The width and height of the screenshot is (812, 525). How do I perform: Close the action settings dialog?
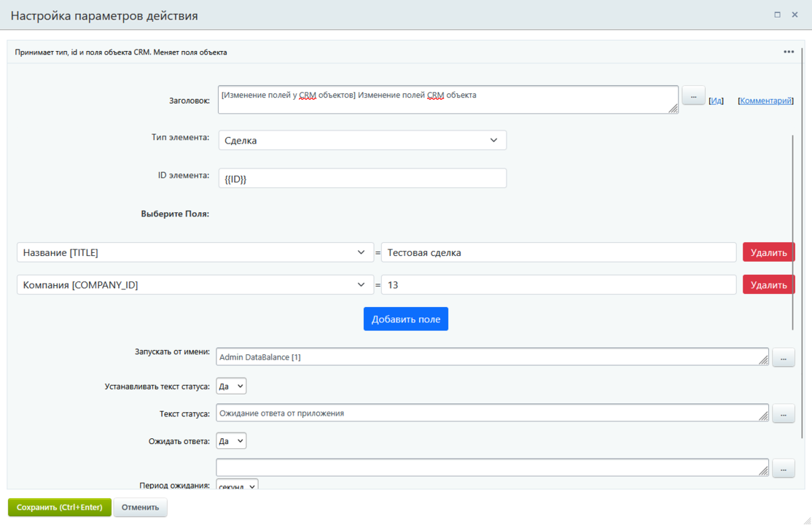pos(795,15)
